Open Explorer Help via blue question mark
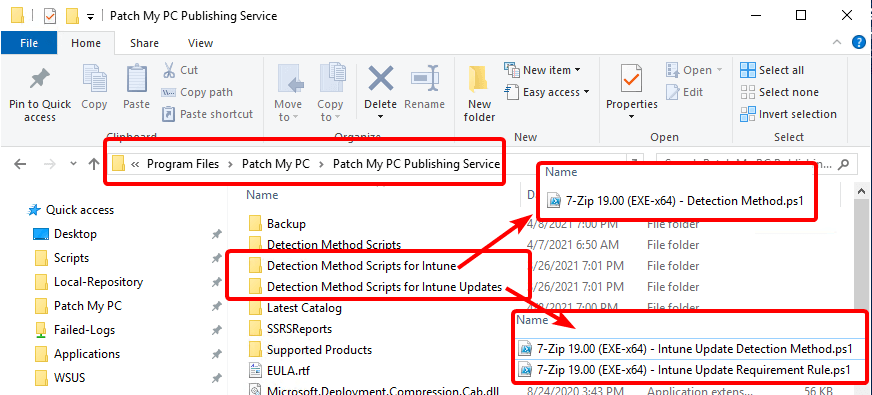Viewport: 872px width, 395px height. [x=859, y=43]
